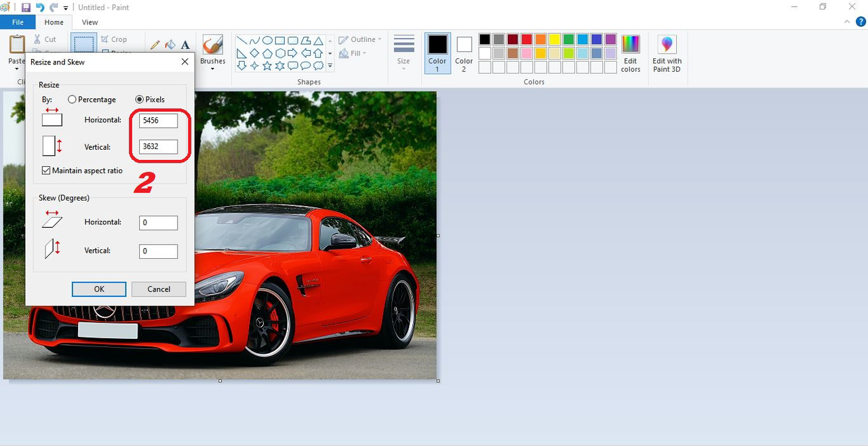
Task: Click the Resize Vertical pixels field
Action: (x=158, y=146)
